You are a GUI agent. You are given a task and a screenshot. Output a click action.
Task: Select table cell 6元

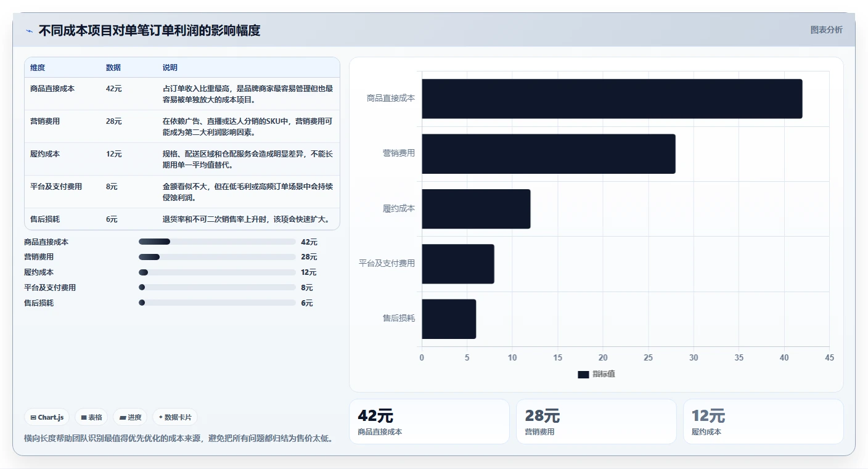pos(112,219)
